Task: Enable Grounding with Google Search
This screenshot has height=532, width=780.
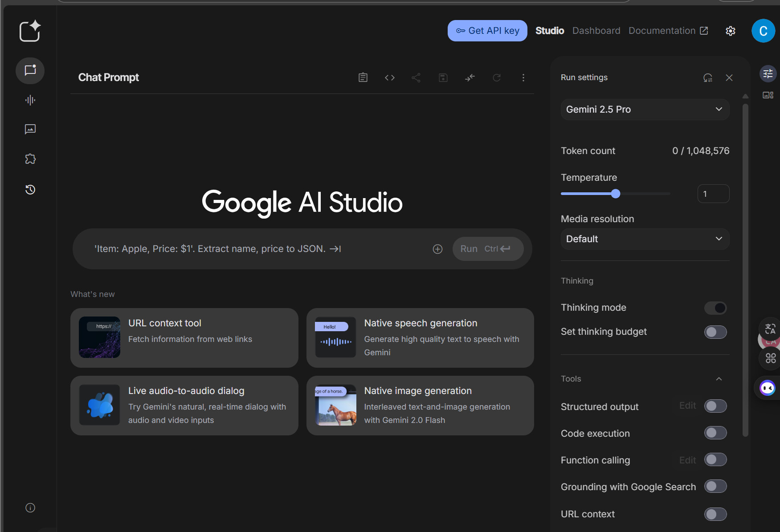Action: 715,487
